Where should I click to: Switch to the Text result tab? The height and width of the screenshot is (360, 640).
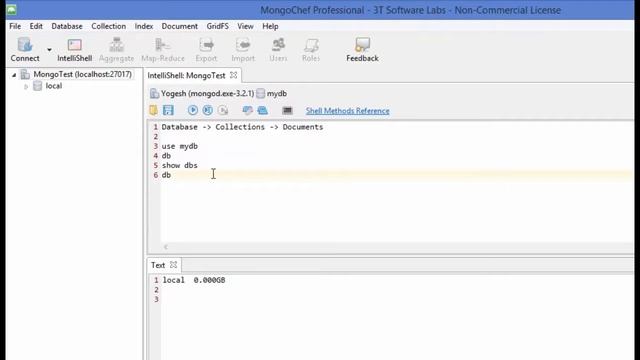[x=158, y=265]
